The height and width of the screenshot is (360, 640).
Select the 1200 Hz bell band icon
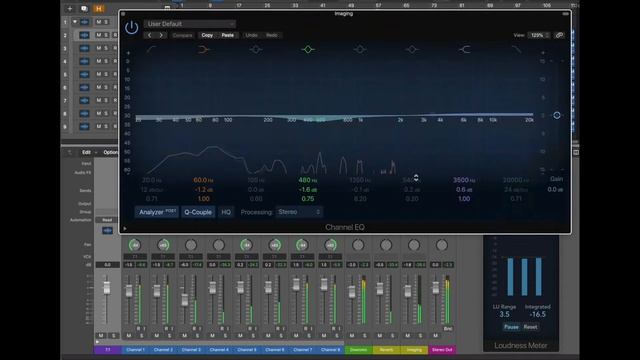[360, 49]
